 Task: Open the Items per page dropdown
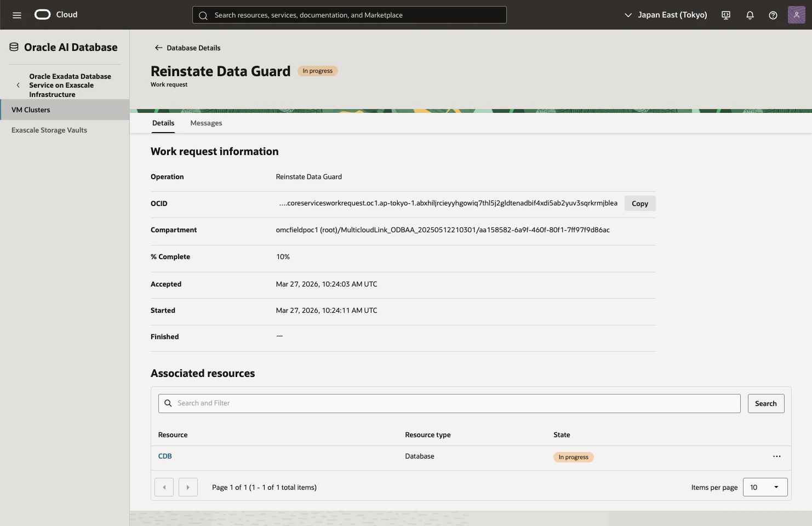point(765,487)
